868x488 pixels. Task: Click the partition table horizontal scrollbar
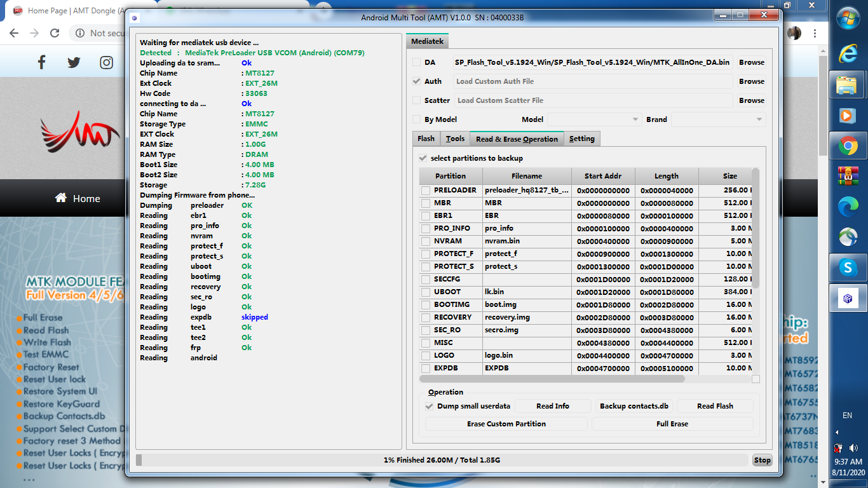click(552, 379)
